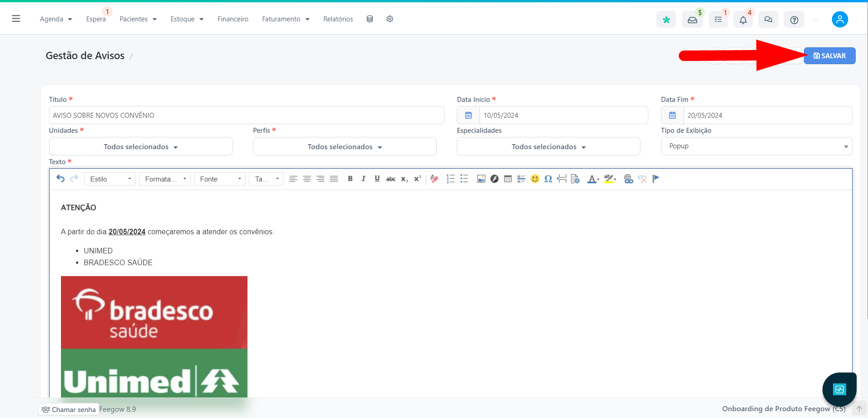Click the SALVAR button
The width and height of the screenshot is (868, 418).
click(x=829, y=55)
